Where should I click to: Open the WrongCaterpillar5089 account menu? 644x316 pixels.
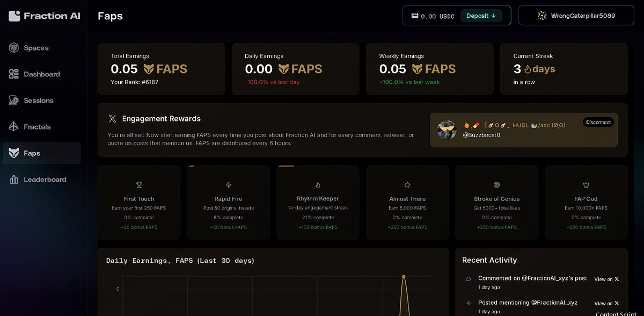click(576, 16)
